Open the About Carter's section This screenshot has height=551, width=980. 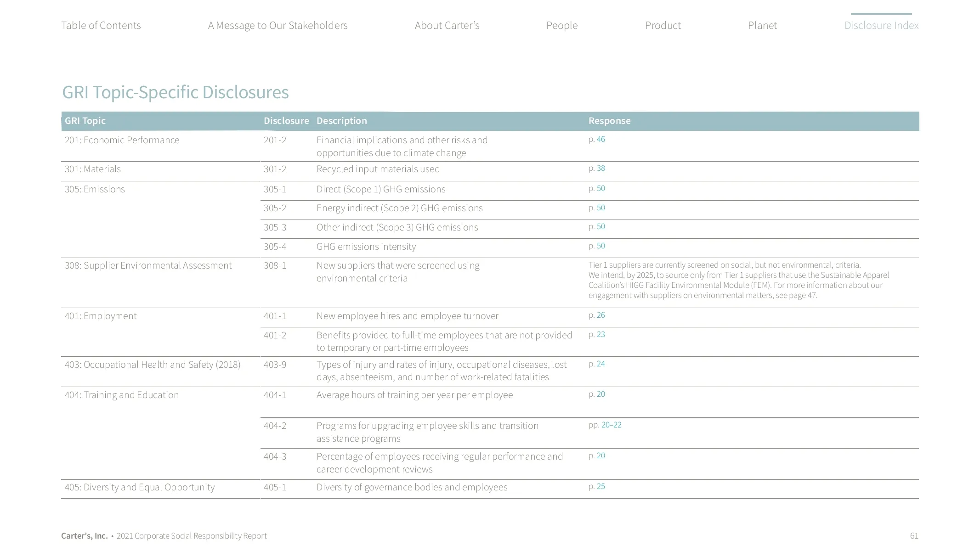click(x=447, y=25)
